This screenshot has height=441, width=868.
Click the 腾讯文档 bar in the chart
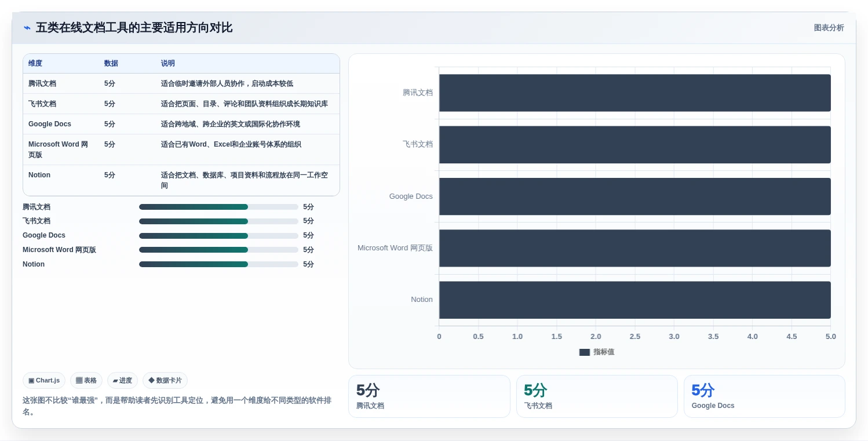pos(635,93)
